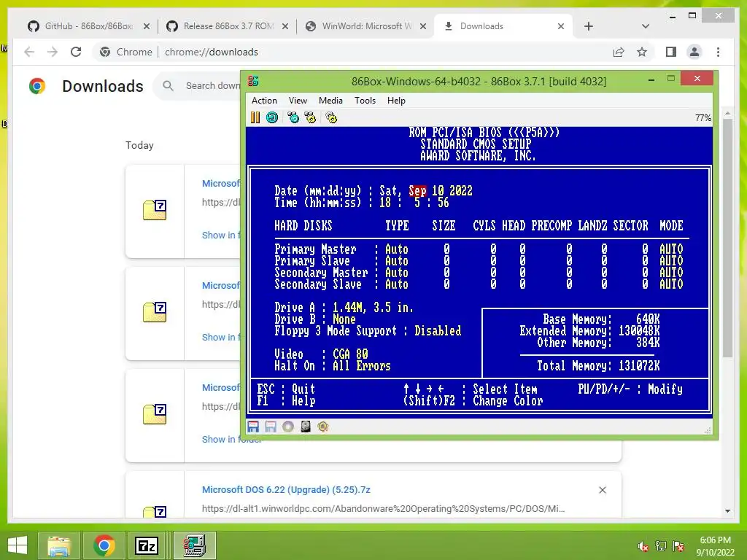Image resolution: width=747 pixels, height=560 pixels.
Task: Open the View menu in 86Box
Action: [x=298, y=101]
